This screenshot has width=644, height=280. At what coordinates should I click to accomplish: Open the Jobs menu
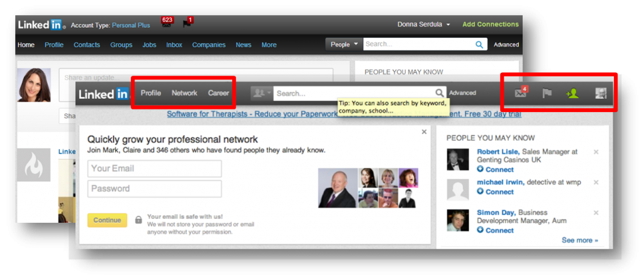coord(149,45)
